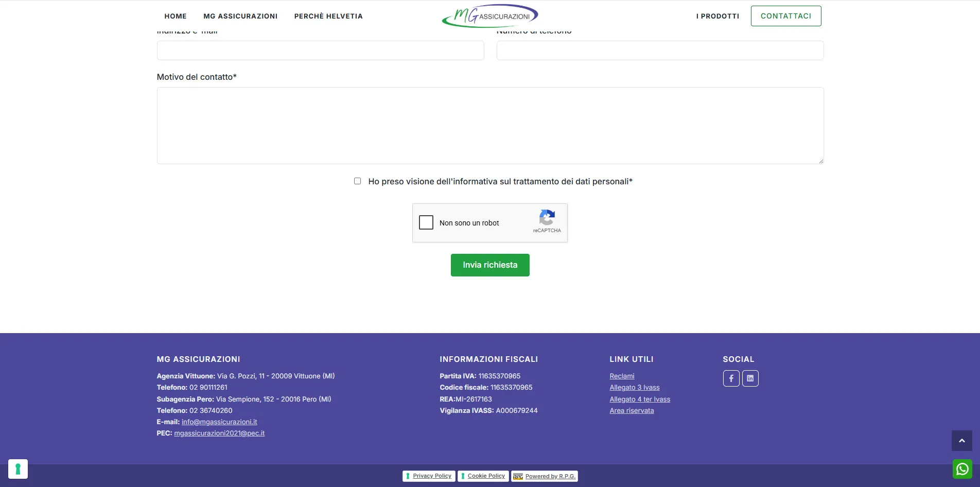
Task: Tick the Non sono un robot checkbox
Action: pyautogui.click(x=426, y=222)
